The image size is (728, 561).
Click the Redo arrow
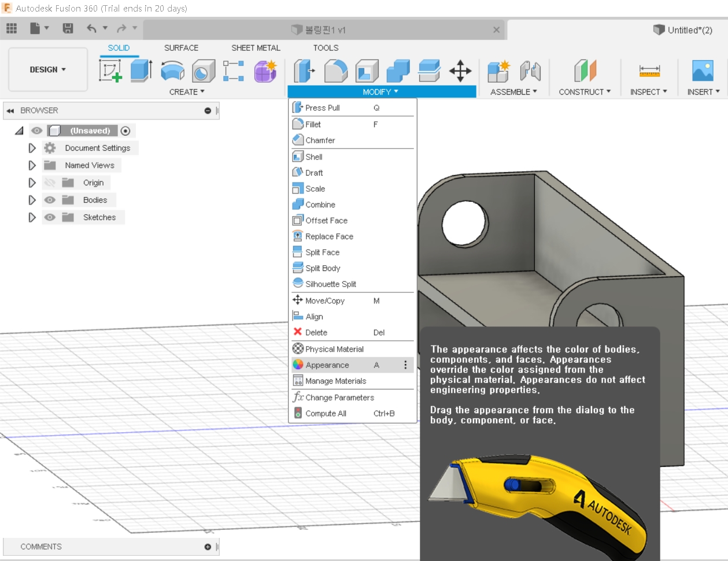tap(121, 28)
